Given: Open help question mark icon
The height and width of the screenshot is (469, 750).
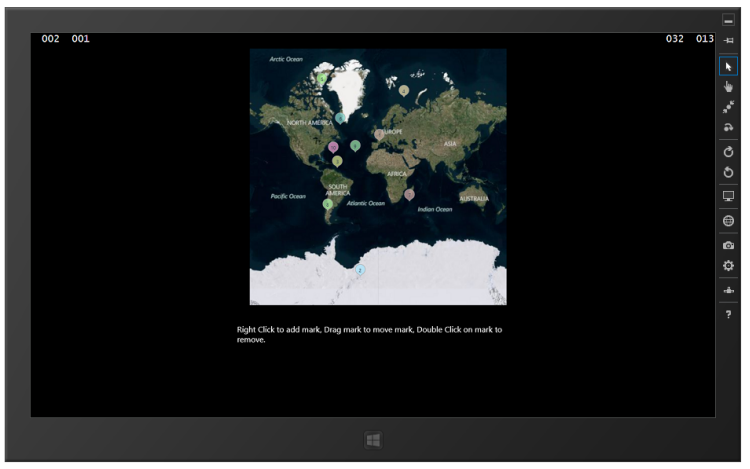Looking at the screenshot, I should pos(728,314).
